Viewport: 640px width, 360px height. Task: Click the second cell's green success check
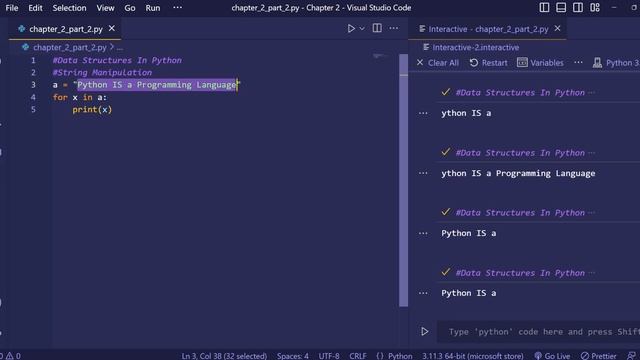coord(446,152)
